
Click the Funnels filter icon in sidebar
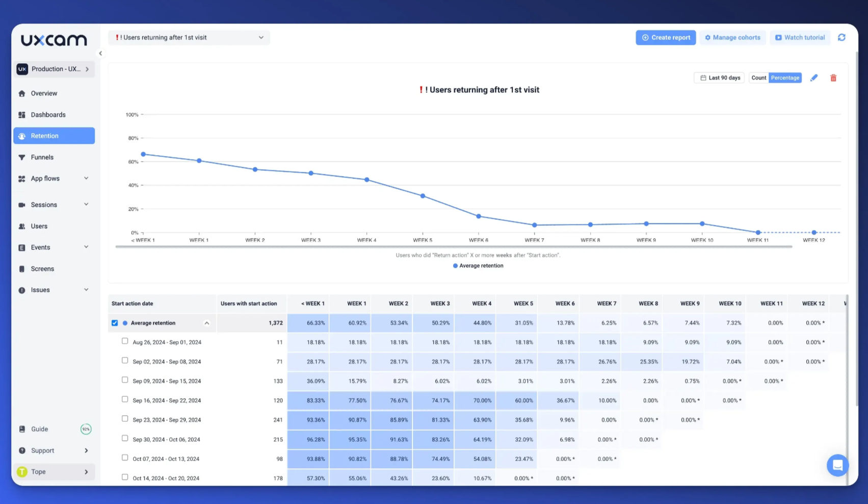22,158
